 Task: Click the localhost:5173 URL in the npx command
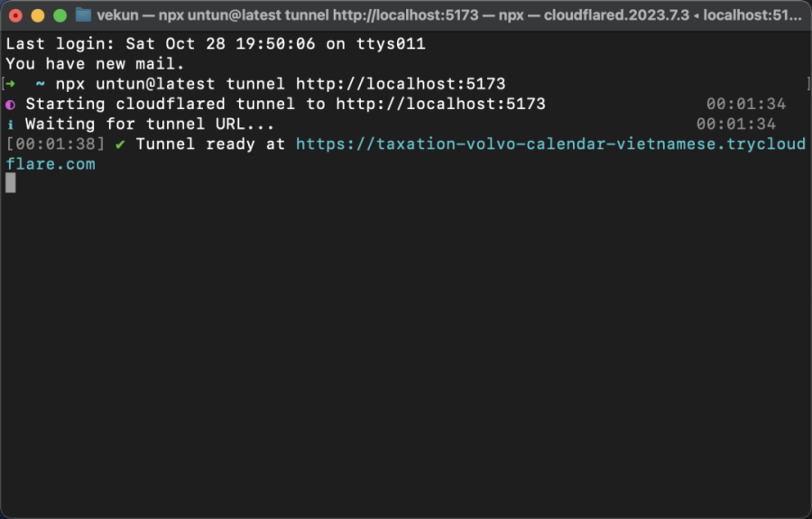pyautogui.click(x=400, y=84)
